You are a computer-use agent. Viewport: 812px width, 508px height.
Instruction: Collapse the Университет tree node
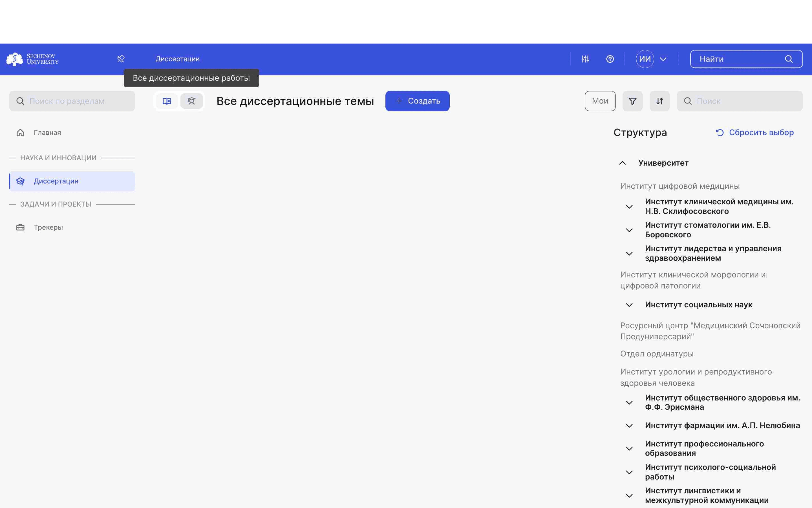click(623, 163)
